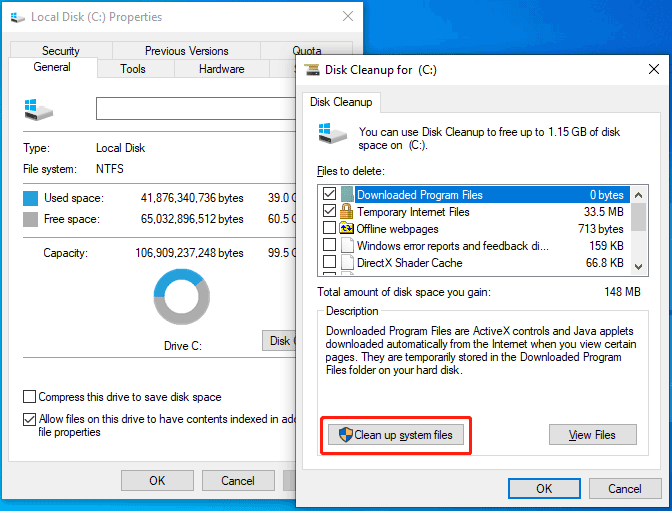Image resolution: width=672 pixels, height=511 pixels.
Task: Click the Windows error reports file icon
Action: [347, 245]
